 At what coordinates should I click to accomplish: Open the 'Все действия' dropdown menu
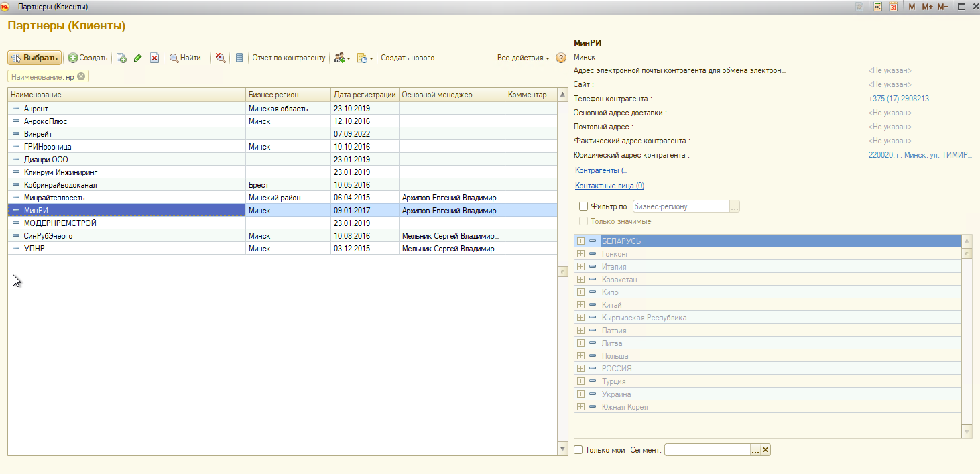[523, 58]
